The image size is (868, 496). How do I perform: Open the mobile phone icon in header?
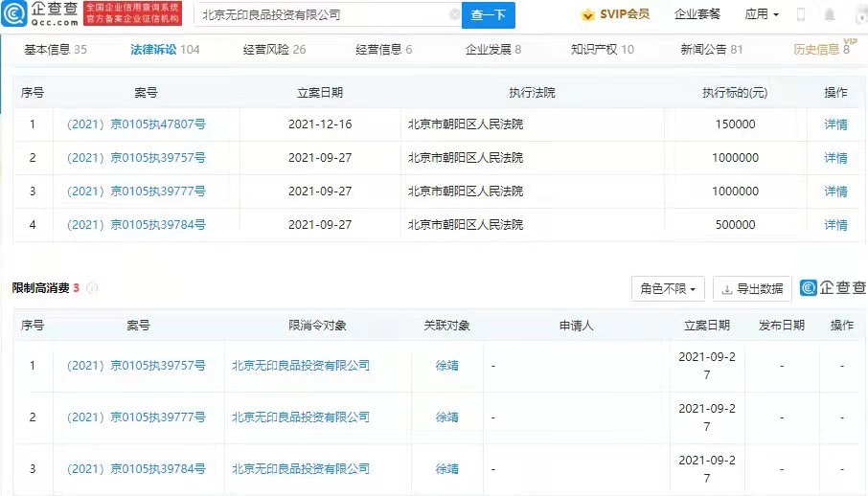coord(801,14)
